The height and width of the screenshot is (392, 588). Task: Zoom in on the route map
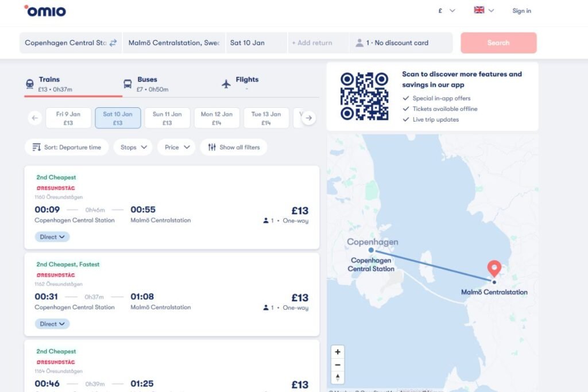click(338, 351)
